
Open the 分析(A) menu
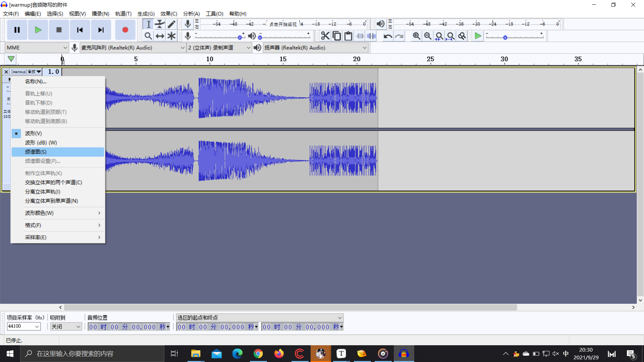point(192,14)
